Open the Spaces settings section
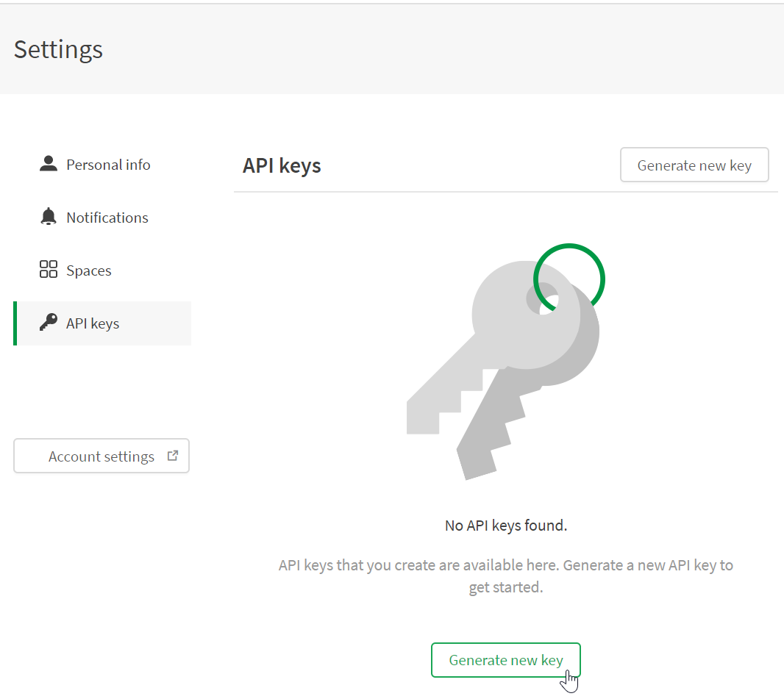This screenshot has height=699, width=784. click(x=102, y=270)
